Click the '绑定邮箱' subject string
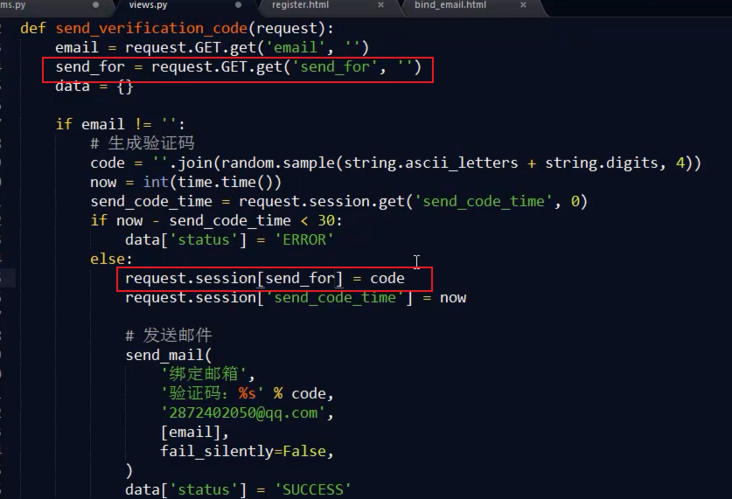Viewport: 732px width, 499px height. pyautogui.click(x=204, y=374)
